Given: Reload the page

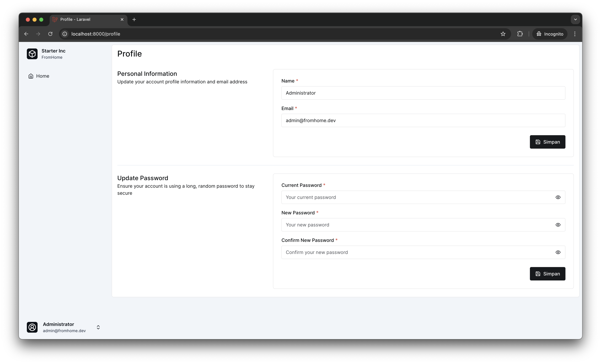Looking at the screenshot, I should (x=50, y=34).
